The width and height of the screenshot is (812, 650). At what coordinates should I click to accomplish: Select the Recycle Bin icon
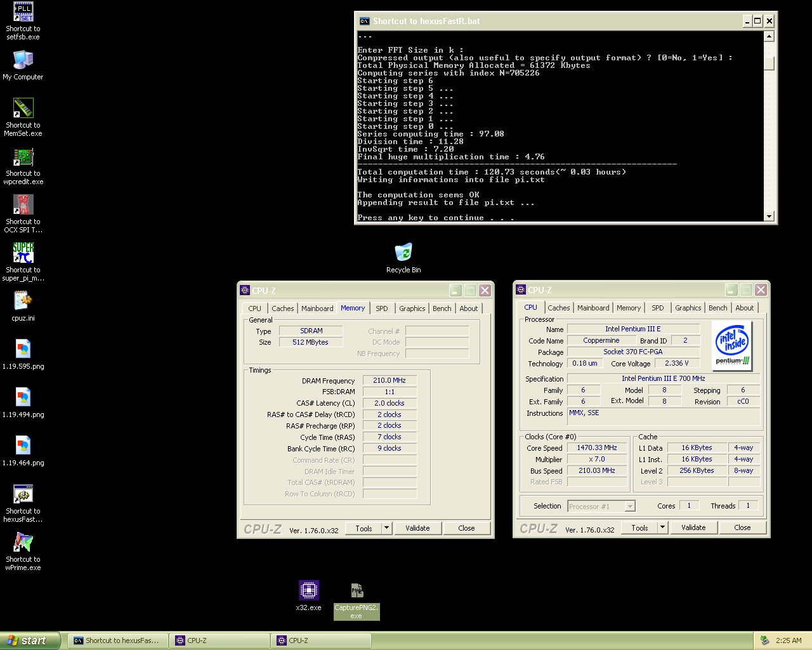(403, 253)
